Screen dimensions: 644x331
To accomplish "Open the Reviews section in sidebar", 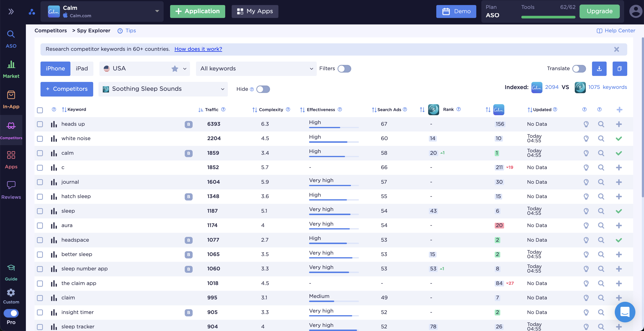I will tap(11, 190).
